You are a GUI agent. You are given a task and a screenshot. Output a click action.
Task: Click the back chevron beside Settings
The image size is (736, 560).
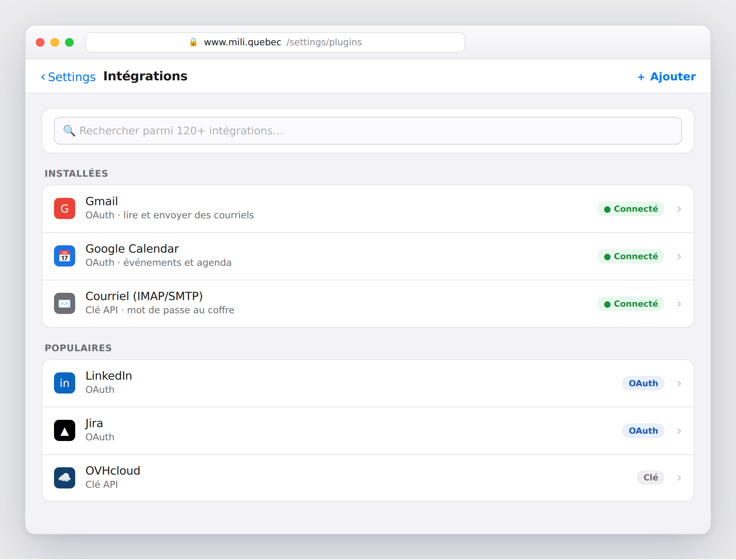tap(43, 77)
